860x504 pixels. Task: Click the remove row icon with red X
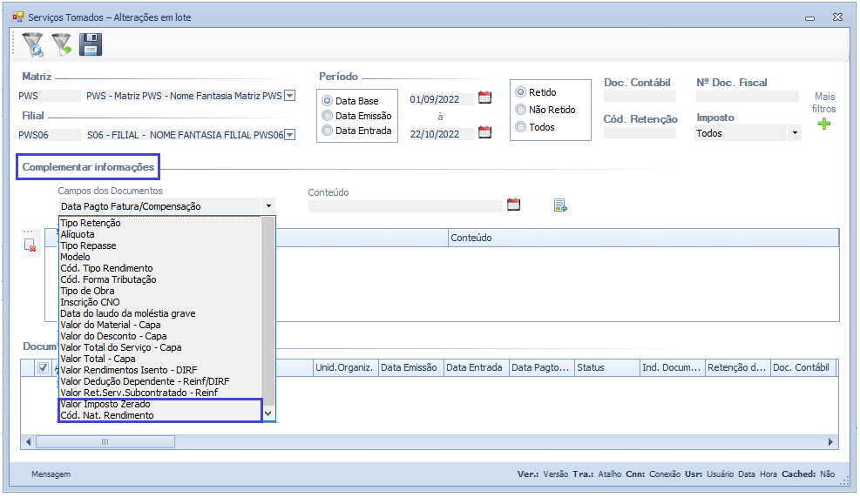(30, 245)
